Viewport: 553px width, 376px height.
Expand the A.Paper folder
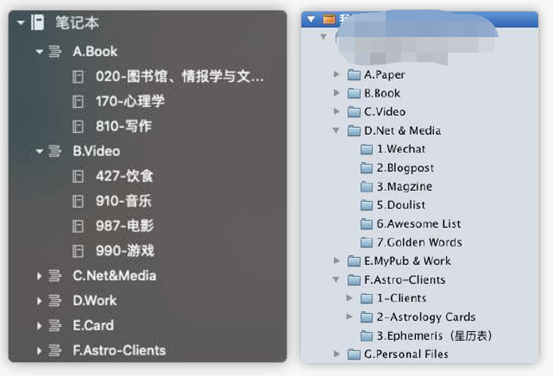point(336,74)
